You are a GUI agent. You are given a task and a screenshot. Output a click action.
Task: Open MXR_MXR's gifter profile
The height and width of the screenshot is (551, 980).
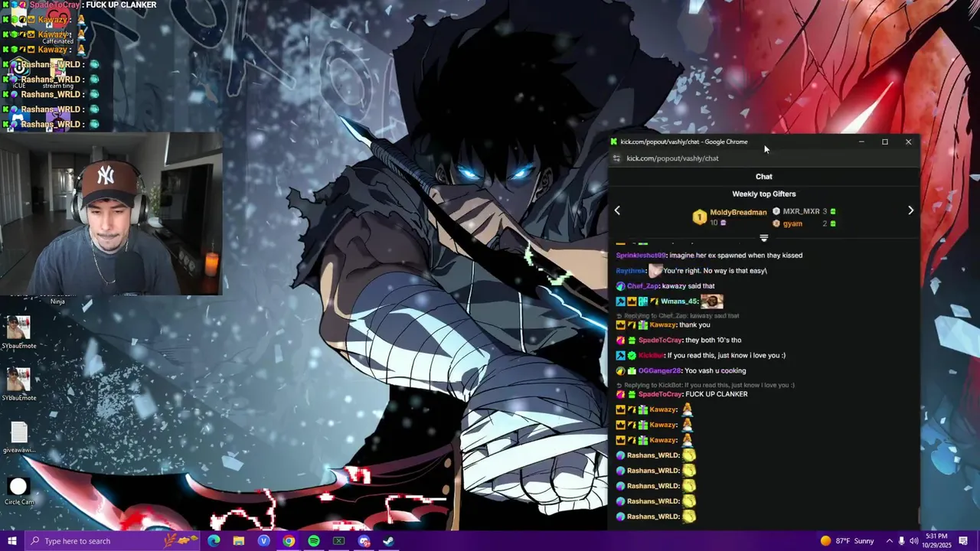click(802, 211)
